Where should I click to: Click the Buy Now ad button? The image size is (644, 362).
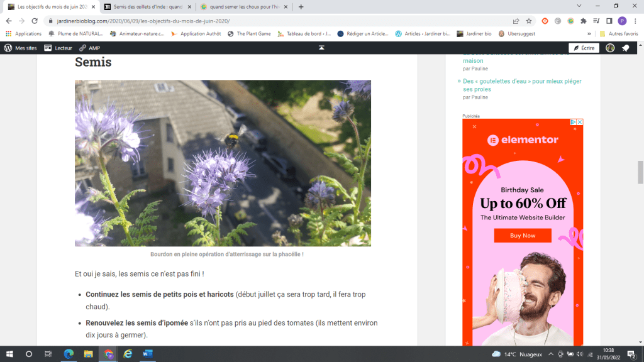(x=523, y=236)
